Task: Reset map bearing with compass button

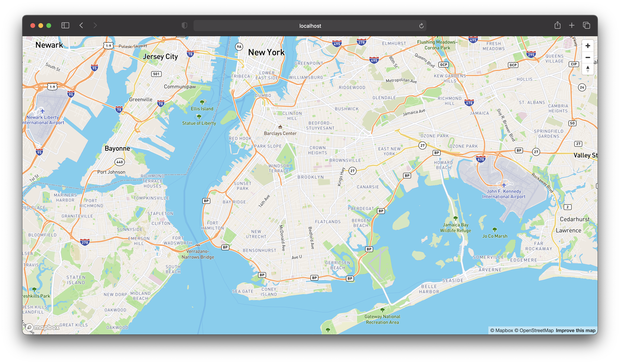Action: point(587,69)
